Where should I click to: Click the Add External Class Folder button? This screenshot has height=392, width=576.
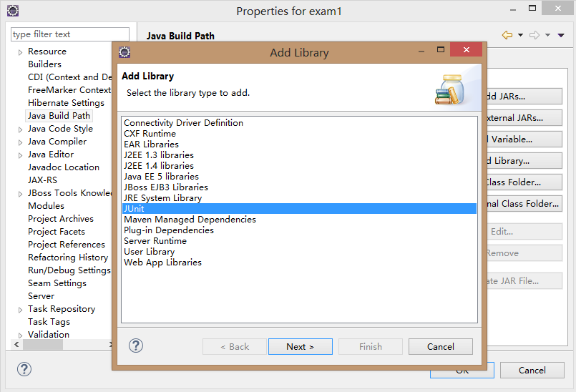[524, 204]
